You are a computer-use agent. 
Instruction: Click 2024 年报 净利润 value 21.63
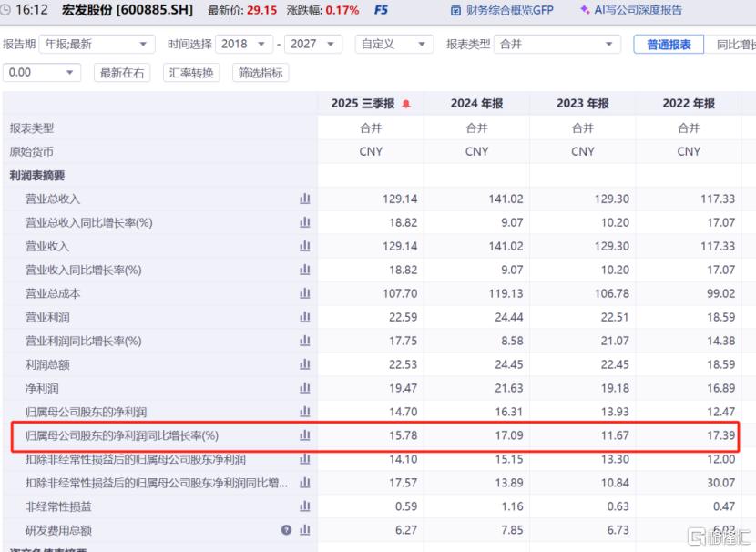508,388
